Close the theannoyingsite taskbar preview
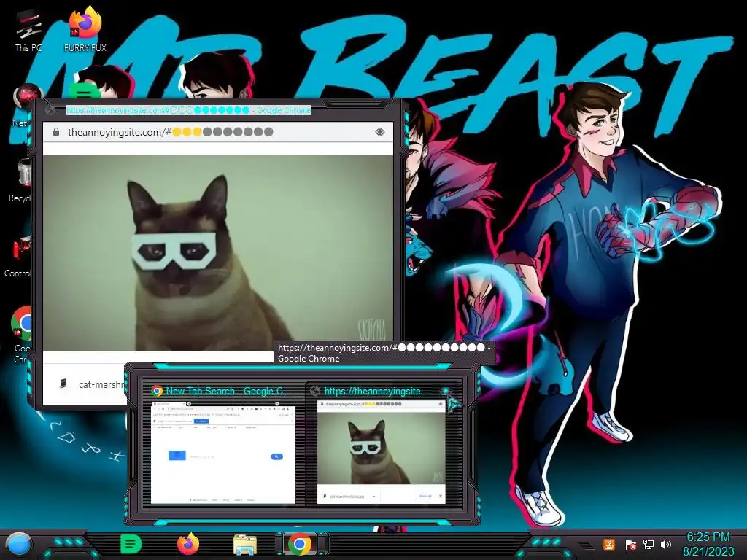The width and height of the screenshot is (747, 560). 446,391
